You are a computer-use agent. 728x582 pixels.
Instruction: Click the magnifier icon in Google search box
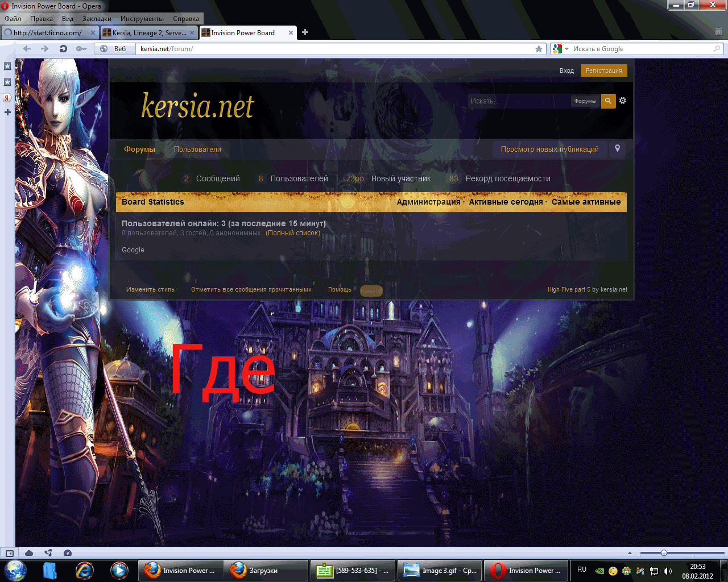pyautogui.click(x=717, y=49)
